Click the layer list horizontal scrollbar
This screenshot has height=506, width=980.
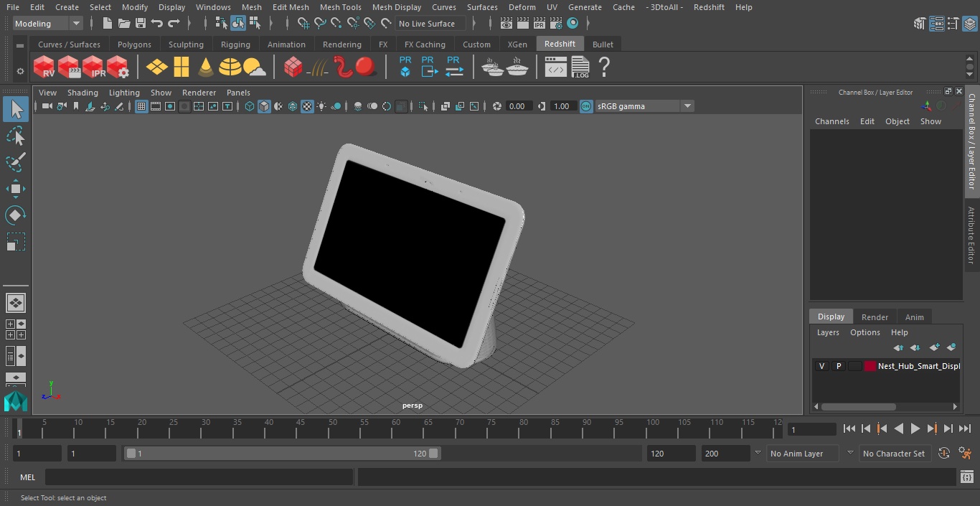[859, 407]
